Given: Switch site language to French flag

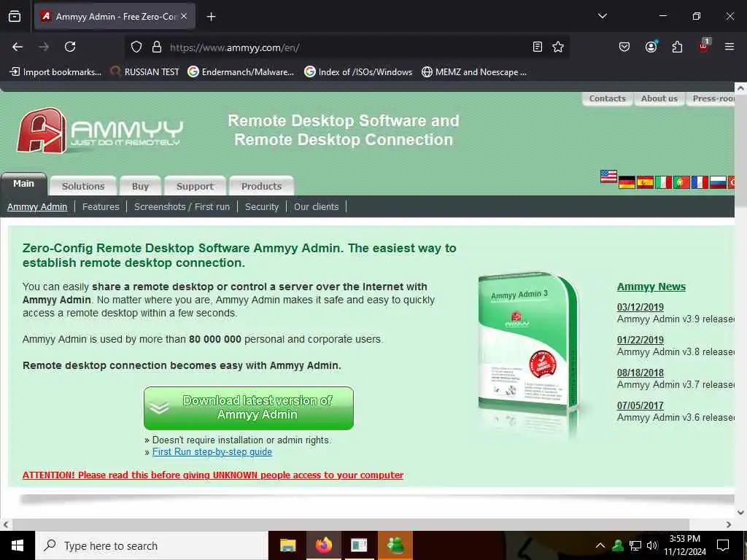Looking at the screenshot, I should click(x=700, y=182).
